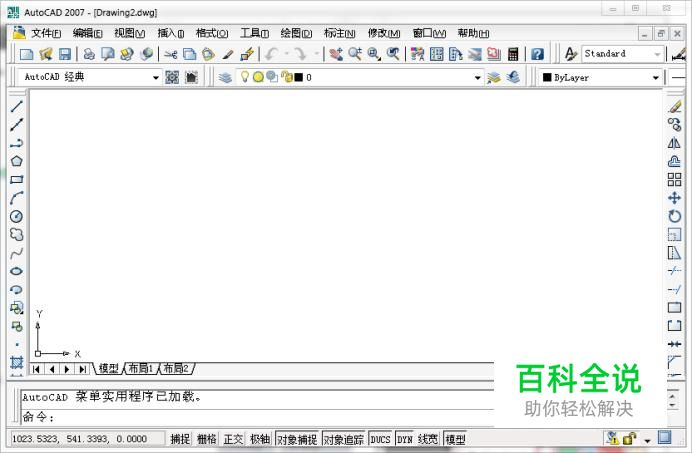Click the Save drawing icon
692x453 pixels.
click(65, 54)
